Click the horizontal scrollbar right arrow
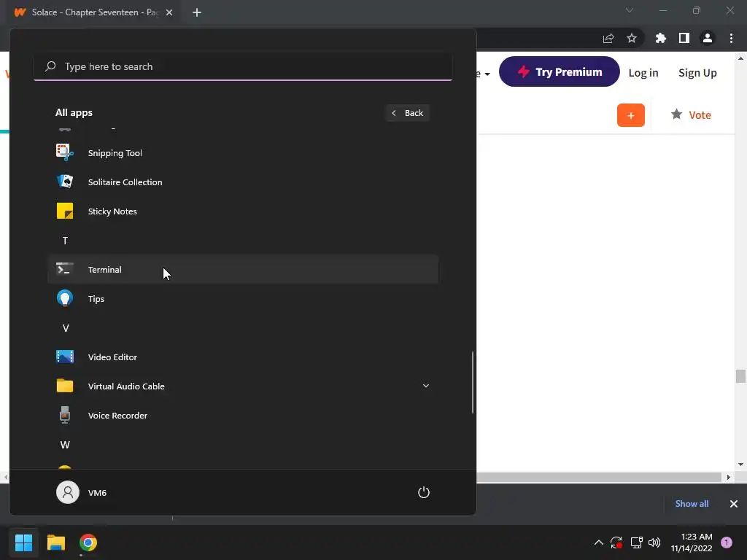Viewport: 747px width, 560px height. 729,477
